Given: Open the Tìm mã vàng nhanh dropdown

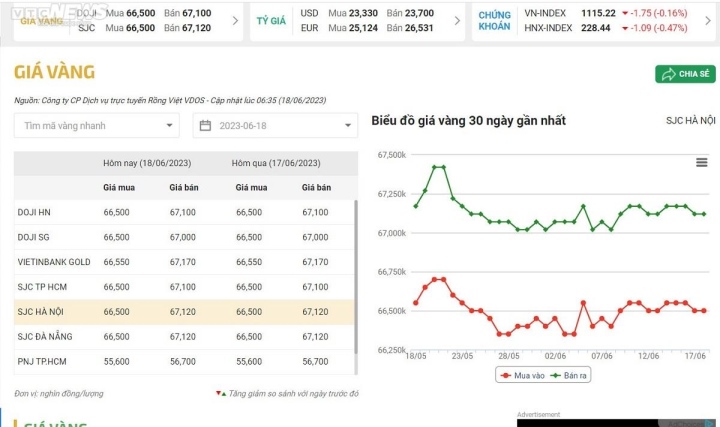Looking at the screenshot, I should coord(96,125).
